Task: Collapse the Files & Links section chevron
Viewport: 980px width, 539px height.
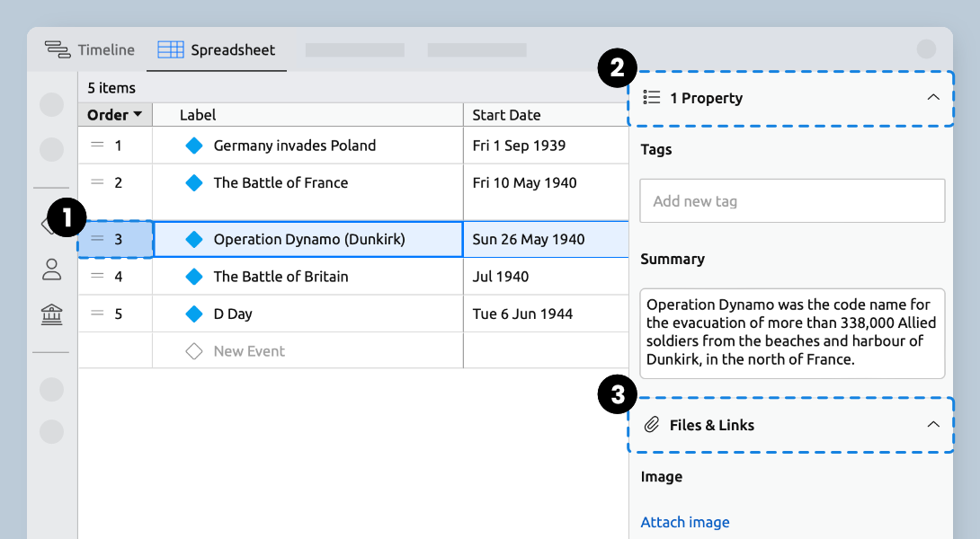Action: pos(933,425)
